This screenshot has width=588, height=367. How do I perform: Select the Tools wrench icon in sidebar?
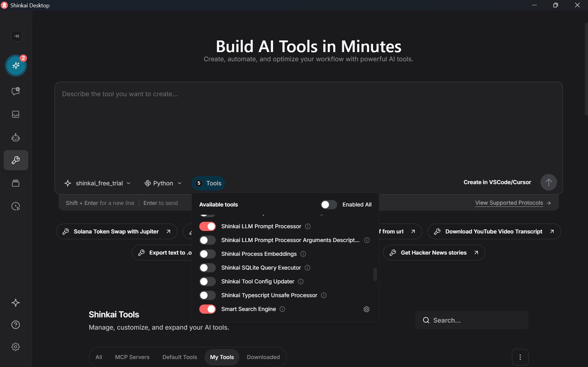pos(16,160)
